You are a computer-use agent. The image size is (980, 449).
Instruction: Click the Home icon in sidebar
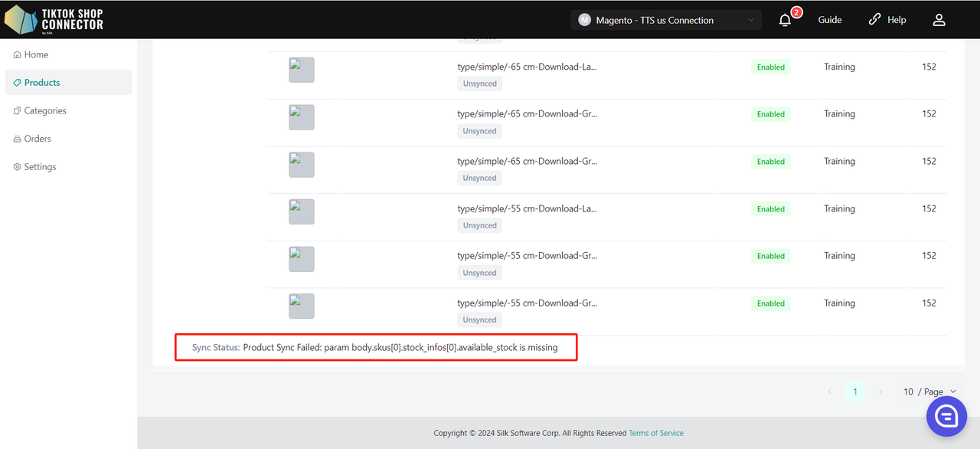pos(17,55)
